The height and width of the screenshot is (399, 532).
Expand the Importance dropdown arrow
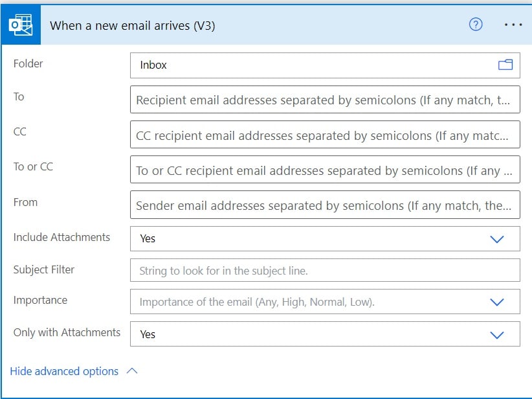click(x=496, y=302)
